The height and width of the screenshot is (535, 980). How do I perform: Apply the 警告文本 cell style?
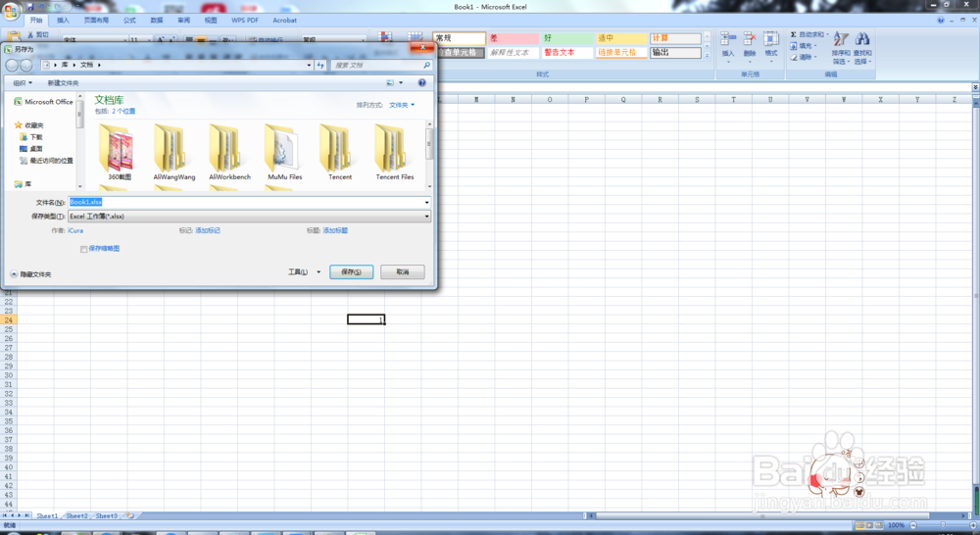point(566,53)
